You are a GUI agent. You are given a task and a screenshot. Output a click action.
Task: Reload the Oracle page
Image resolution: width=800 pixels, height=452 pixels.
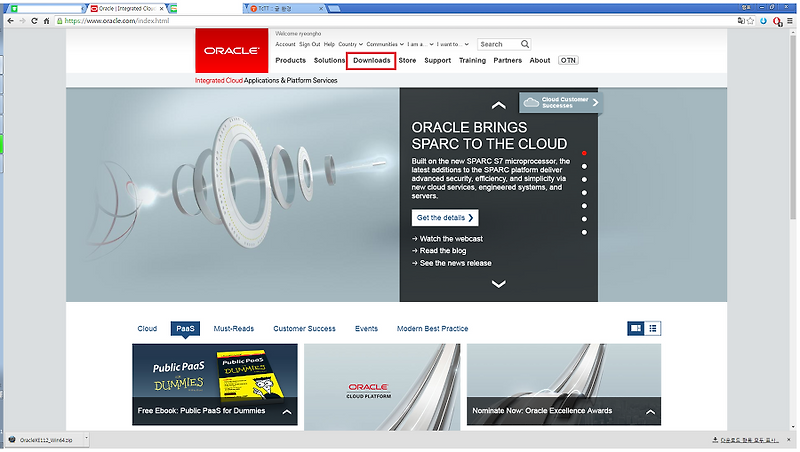34,21
